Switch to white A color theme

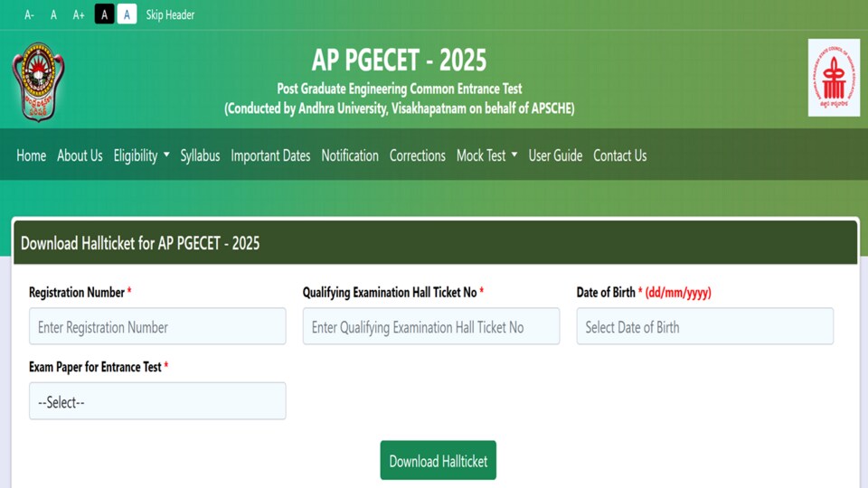coord(127,14)
